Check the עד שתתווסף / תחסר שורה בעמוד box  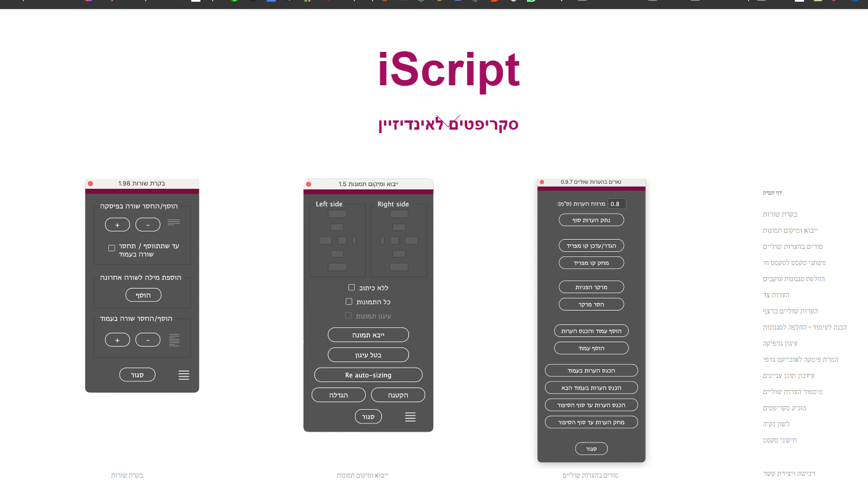coord(112,248)
